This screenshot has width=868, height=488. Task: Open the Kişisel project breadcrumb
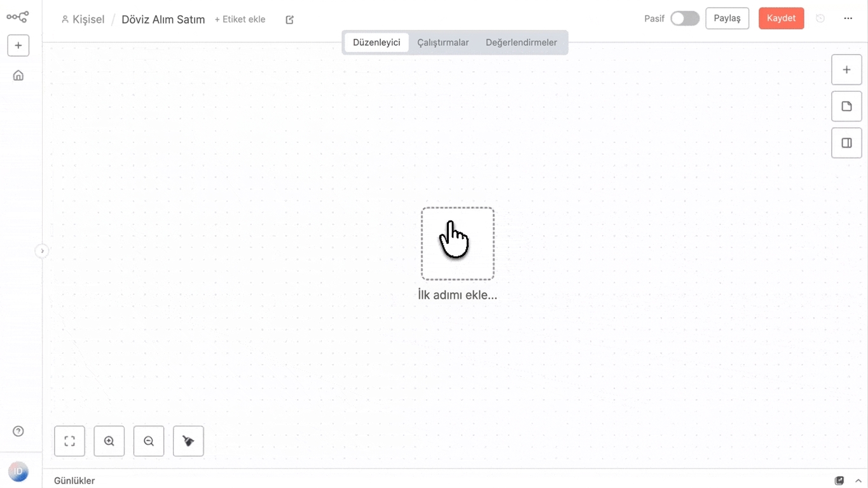coord(83,20)
